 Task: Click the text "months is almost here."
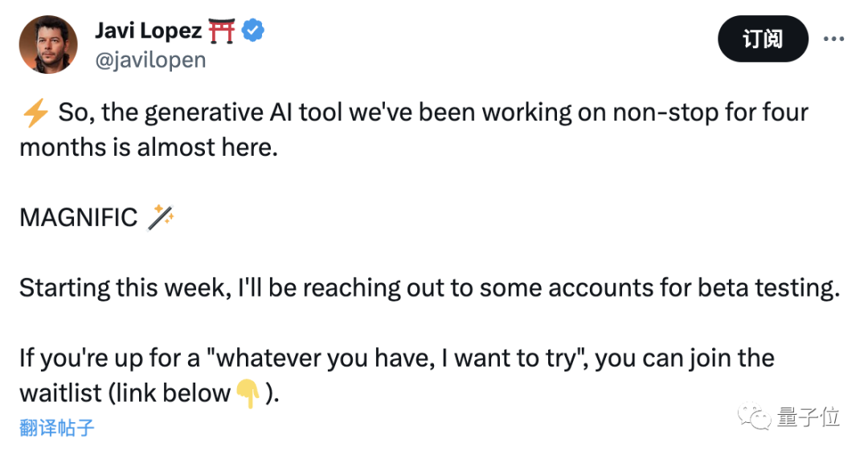point(149,147)
